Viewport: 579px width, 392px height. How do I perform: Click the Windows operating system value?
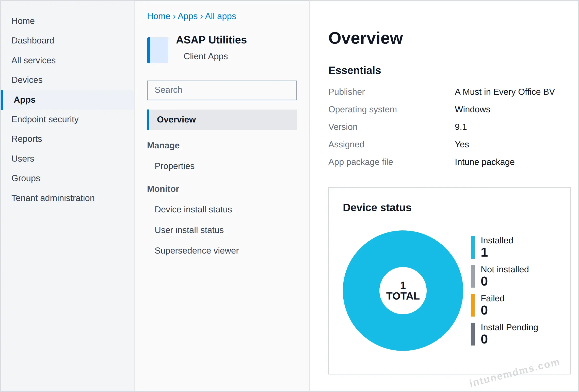[472, 109]
